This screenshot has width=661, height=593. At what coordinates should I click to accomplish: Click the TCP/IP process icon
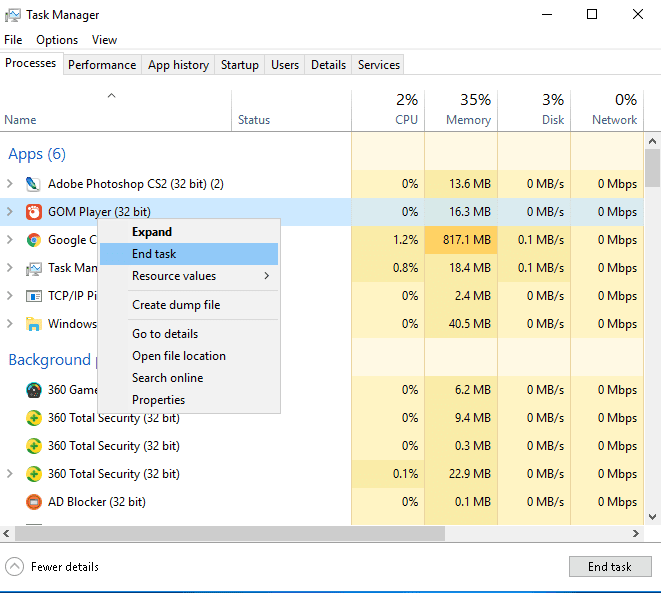[33, 296]
